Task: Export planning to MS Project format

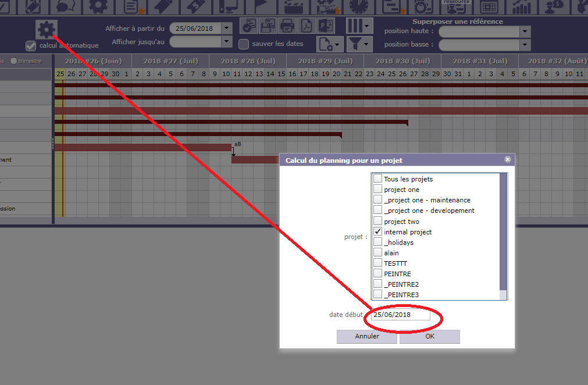Action: click(326, 26)
